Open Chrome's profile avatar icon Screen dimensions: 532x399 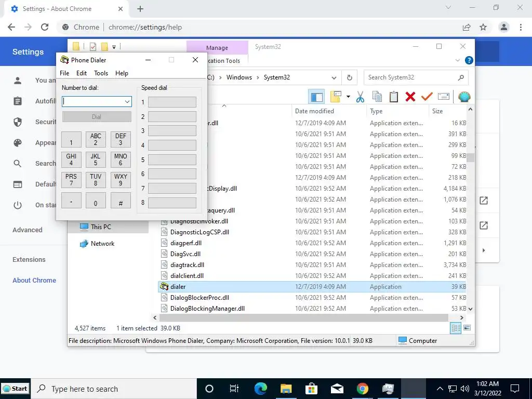pos(504,27)
